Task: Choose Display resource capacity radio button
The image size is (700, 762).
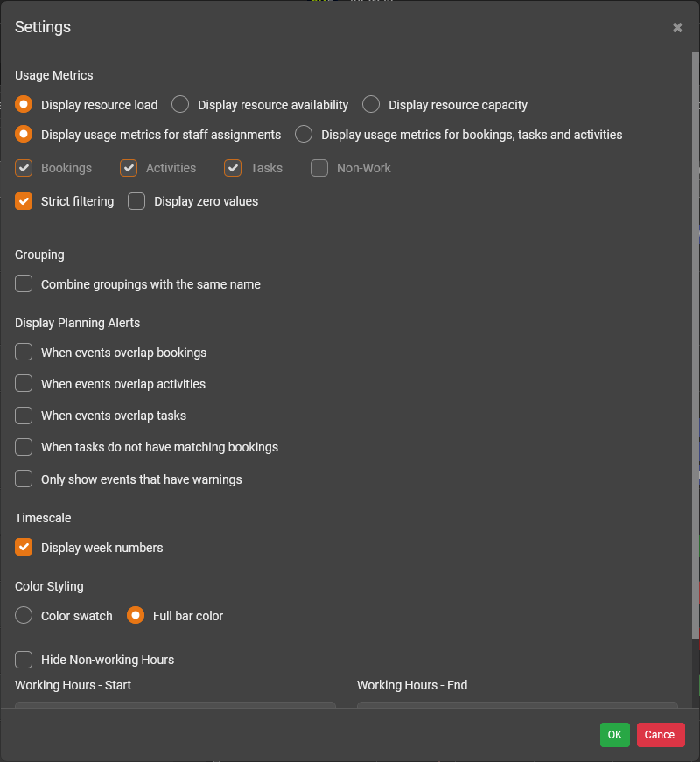Action: click(371, 105)
